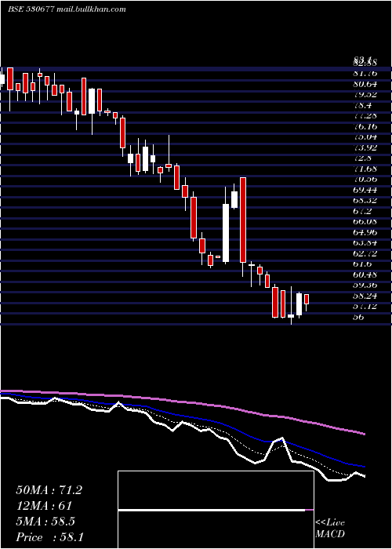Image resolution: width=392 pixels, height=549 pixels.
Task: Click the 12MA : 61 reading
Action: (44, 506)
